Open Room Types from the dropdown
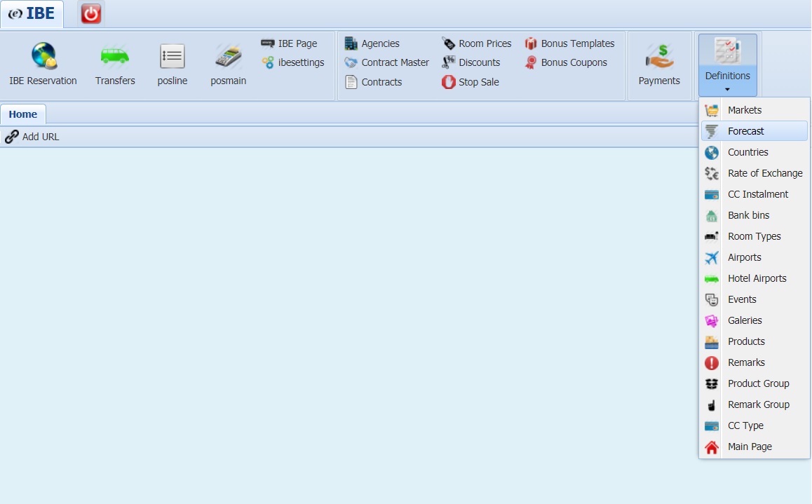Screen dimensions: 812x504 pyautogui.click(x=754, y=236)
